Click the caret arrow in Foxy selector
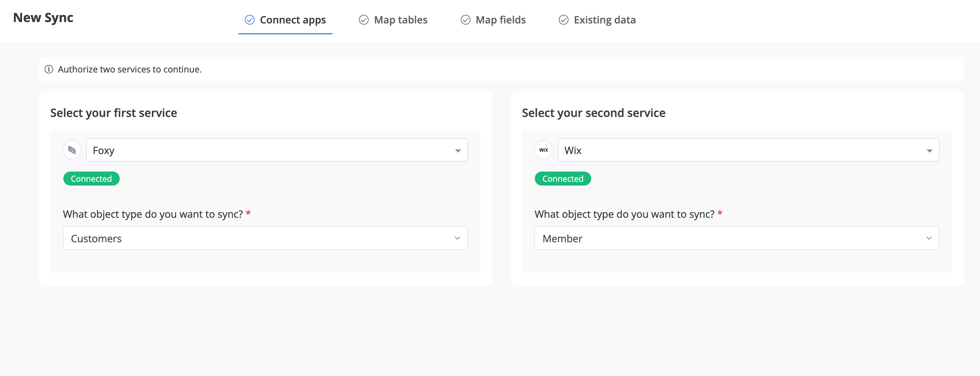 point(458,151)
